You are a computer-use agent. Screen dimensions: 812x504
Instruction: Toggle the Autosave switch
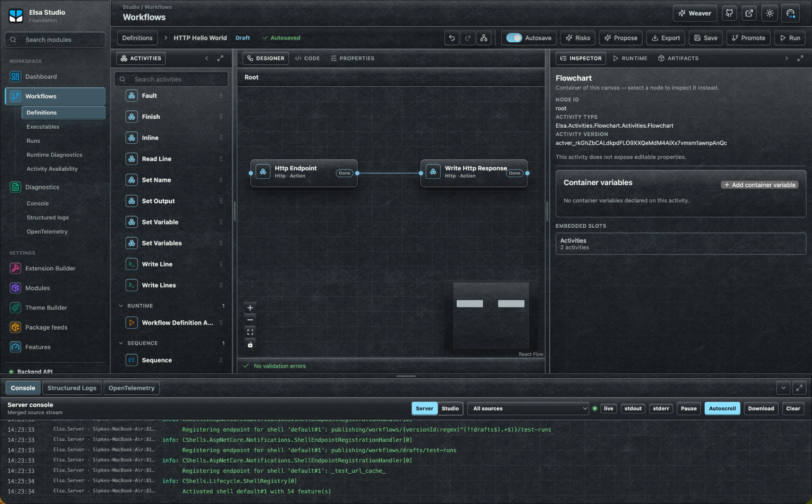pyautogui.click(x=514, y=38)
